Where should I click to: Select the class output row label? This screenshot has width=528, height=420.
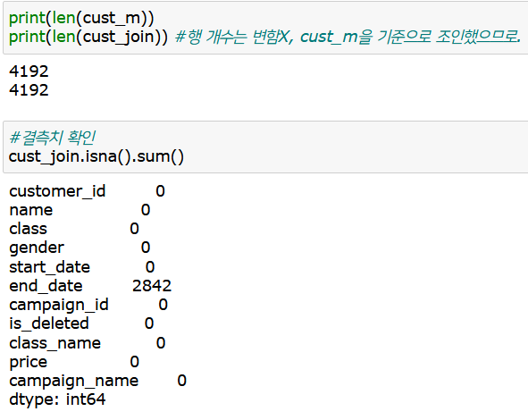point(28,229)
